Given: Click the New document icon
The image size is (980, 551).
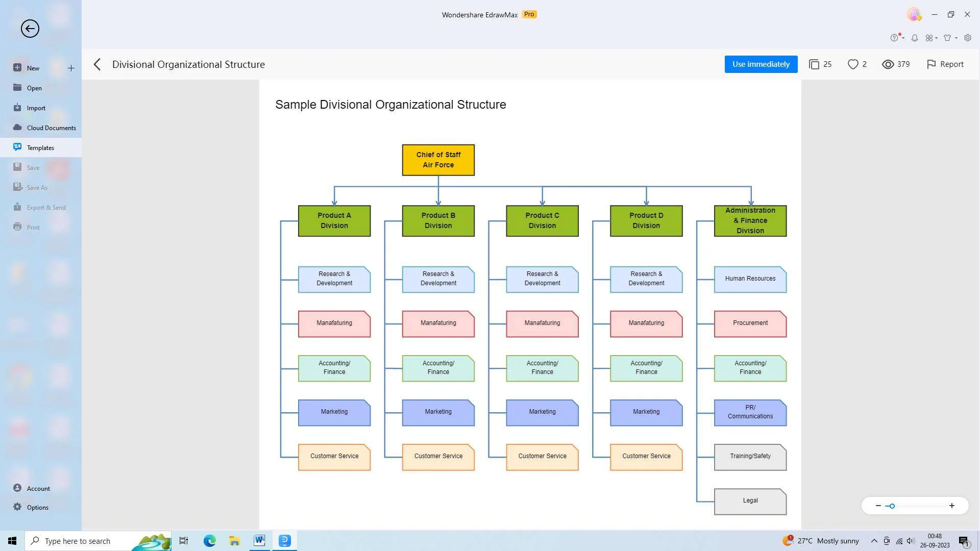Looking at the screenshot, I should [x=17, y=67].
